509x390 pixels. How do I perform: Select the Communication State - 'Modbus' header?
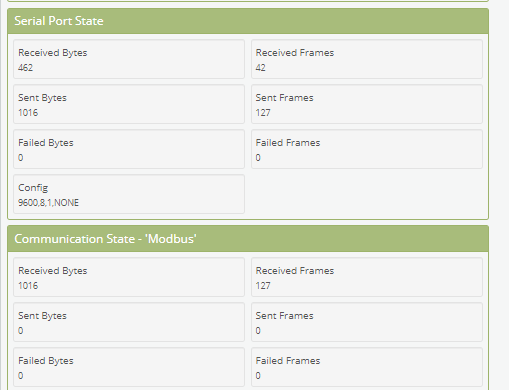[248, 239]
